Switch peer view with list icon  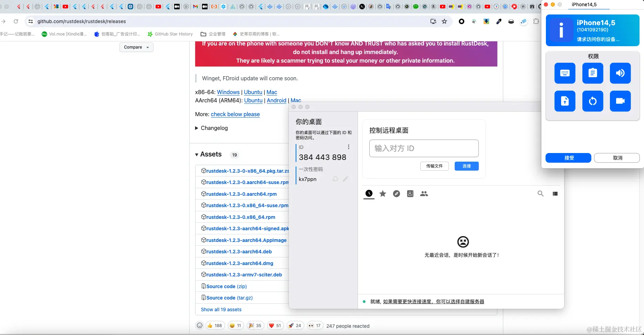(555, 194)
